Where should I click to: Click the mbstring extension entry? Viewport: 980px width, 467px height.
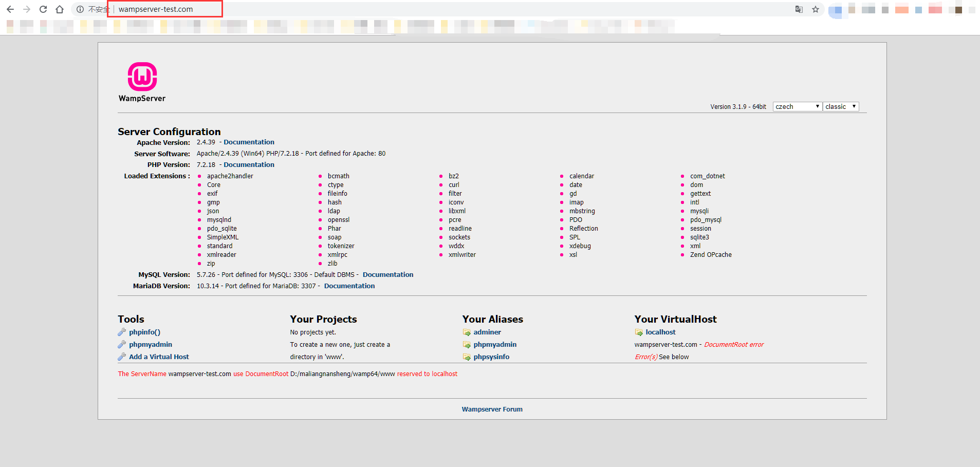click(x=582, y=211)
